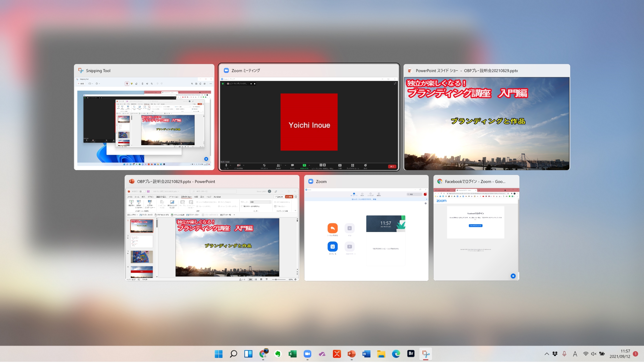
Task: Expand hidden system tray icons chevron
Action: [x=547, y=354]
